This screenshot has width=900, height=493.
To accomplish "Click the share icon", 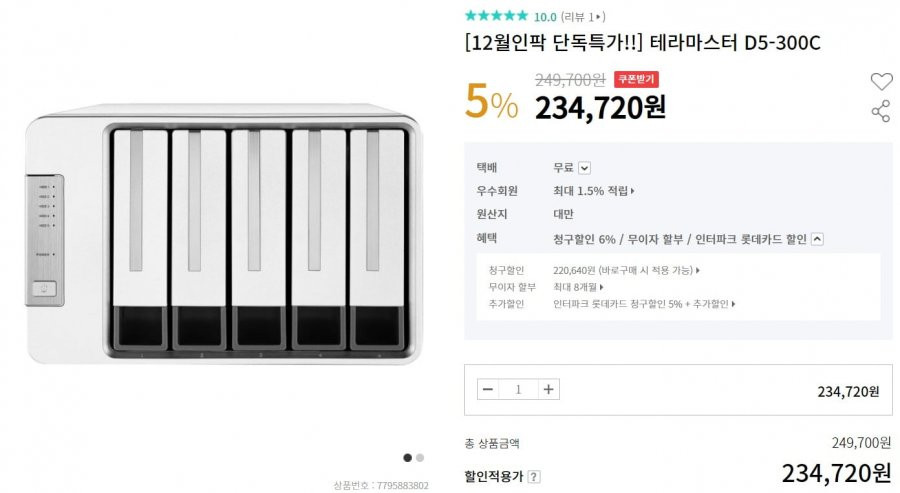I will 880,111.
